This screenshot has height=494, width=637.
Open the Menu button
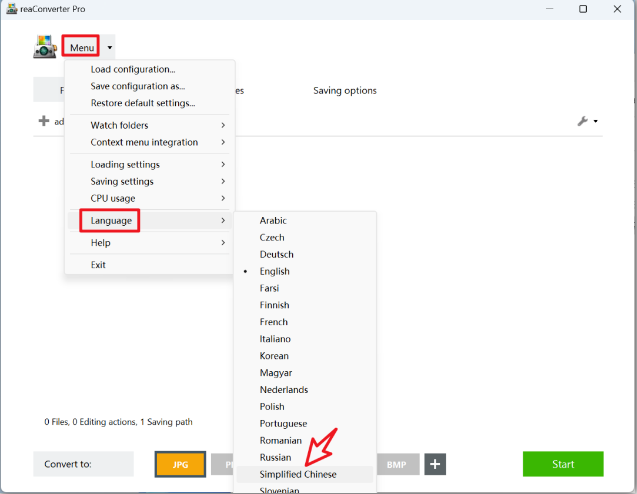click(81, 47)
